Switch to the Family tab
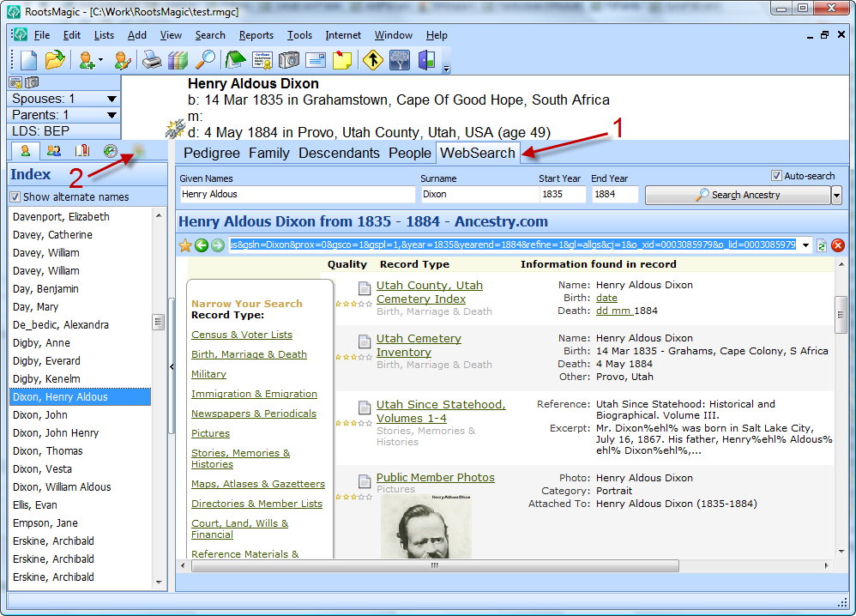This screenshot has width=856, height=616. coord(269,153)
